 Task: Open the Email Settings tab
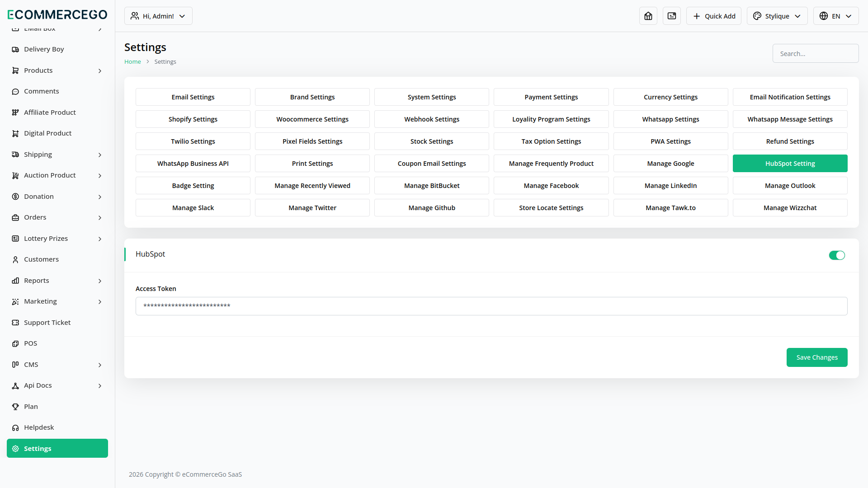pos(193,97)
